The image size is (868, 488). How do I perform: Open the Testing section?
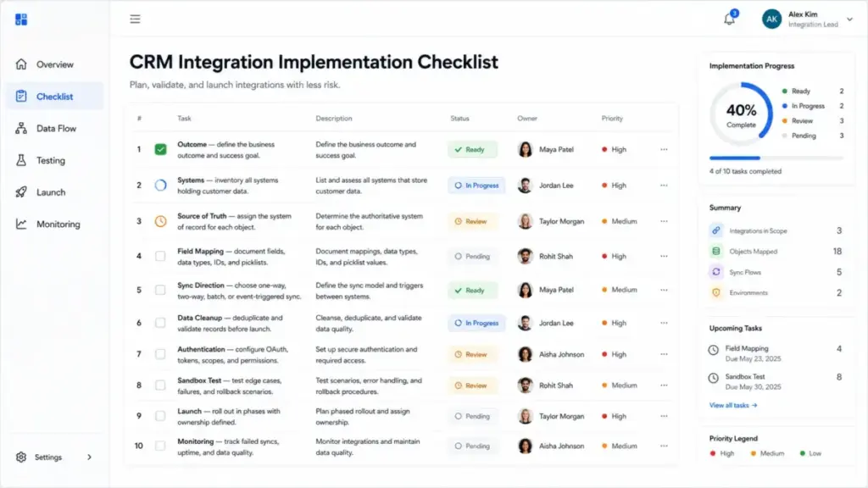(55, 160)
